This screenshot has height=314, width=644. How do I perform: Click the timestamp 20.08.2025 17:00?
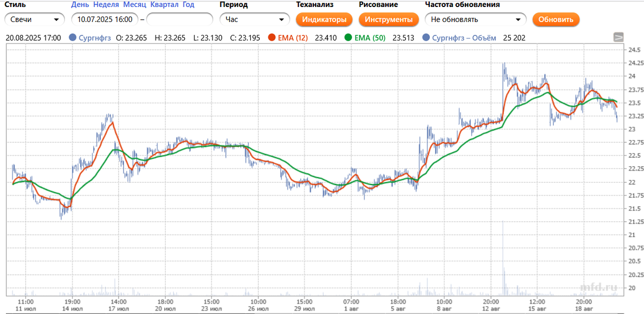(33, 38)
